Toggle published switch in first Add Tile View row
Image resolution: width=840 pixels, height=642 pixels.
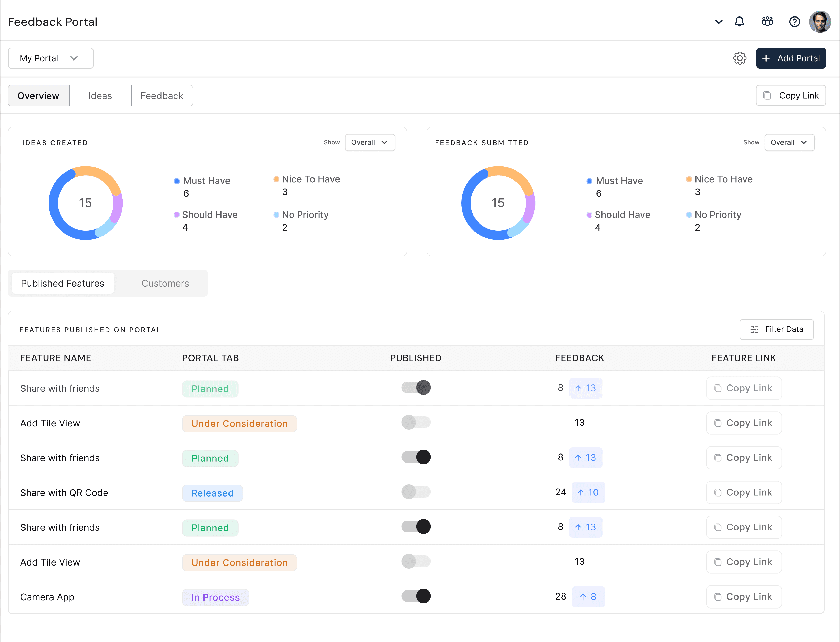click(416, 422)
